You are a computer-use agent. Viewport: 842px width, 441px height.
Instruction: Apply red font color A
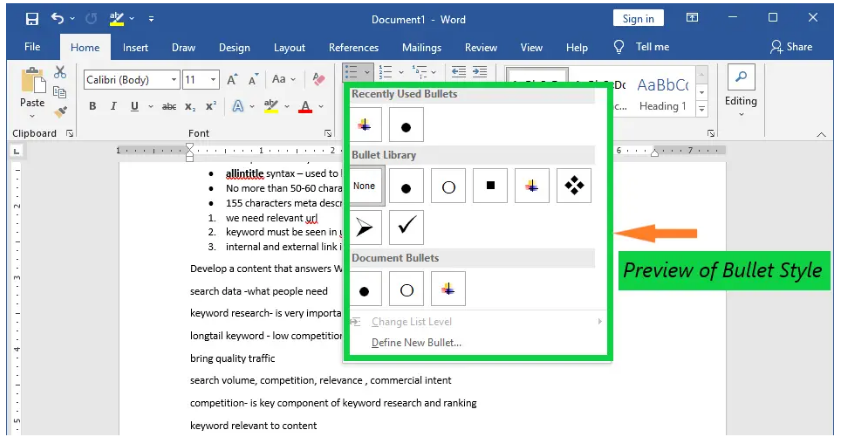click(306, 106)
